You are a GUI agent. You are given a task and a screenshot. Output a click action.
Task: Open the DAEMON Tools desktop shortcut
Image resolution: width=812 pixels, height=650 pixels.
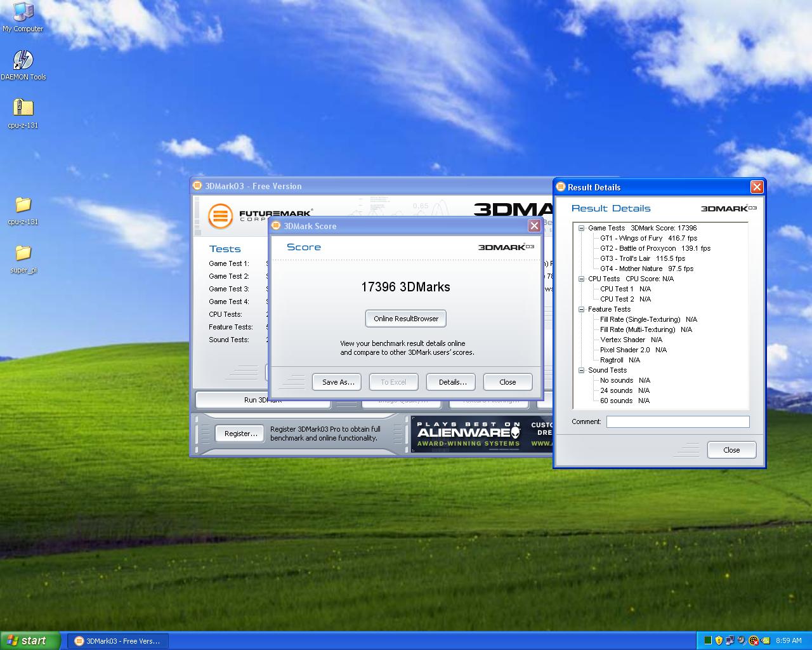point(23,61)
